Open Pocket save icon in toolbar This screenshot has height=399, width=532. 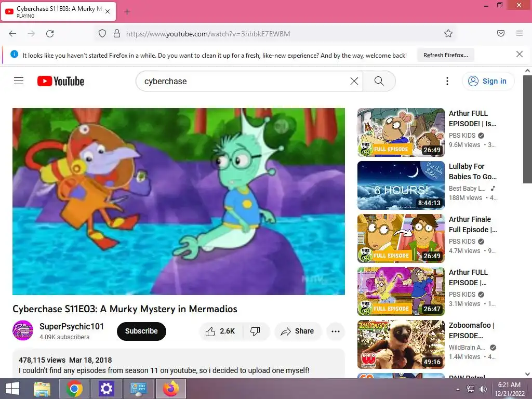(x=500, y=33)
